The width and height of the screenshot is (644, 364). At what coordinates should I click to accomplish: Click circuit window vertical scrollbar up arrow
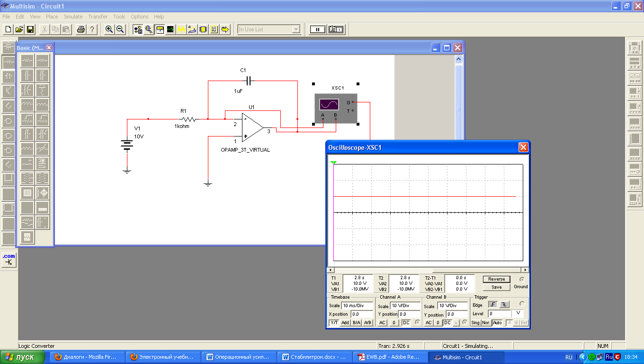tap(458, 59)
